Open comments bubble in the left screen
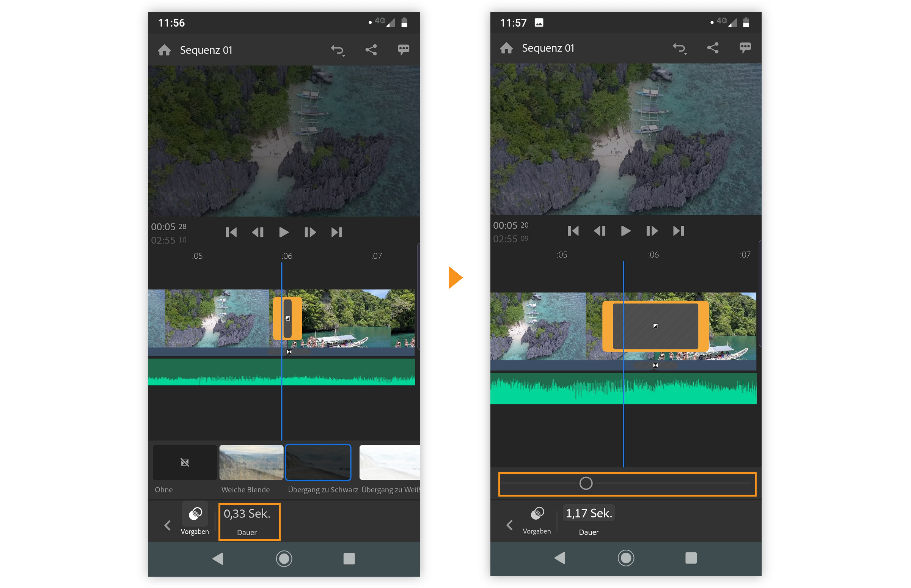Image resolution: width=911 pixels, height=588 pixels. 404,50
